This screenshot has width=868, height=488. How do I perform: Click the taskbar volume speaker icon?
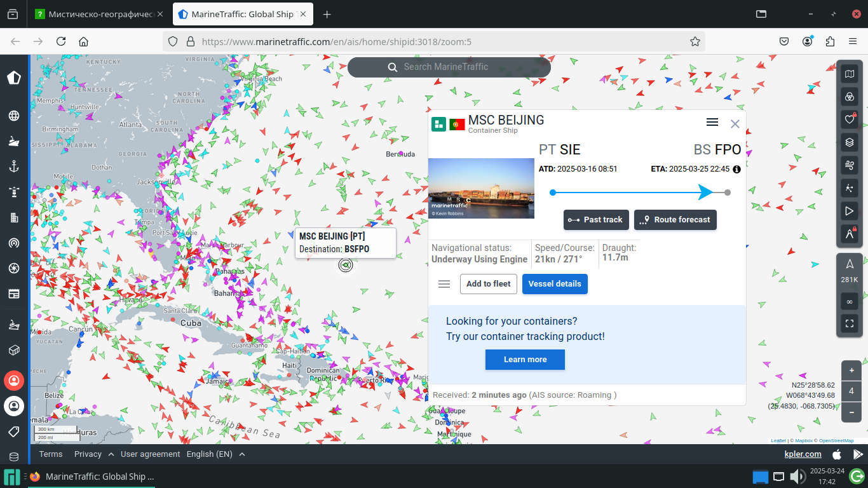pos(797,476)
